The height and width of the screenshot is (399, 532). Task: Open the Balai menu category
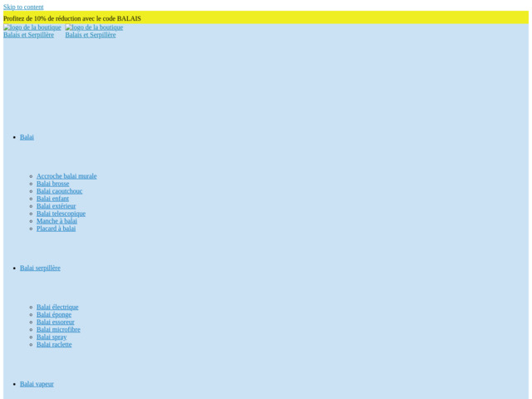pyautogui.click(x=27, y=137)
